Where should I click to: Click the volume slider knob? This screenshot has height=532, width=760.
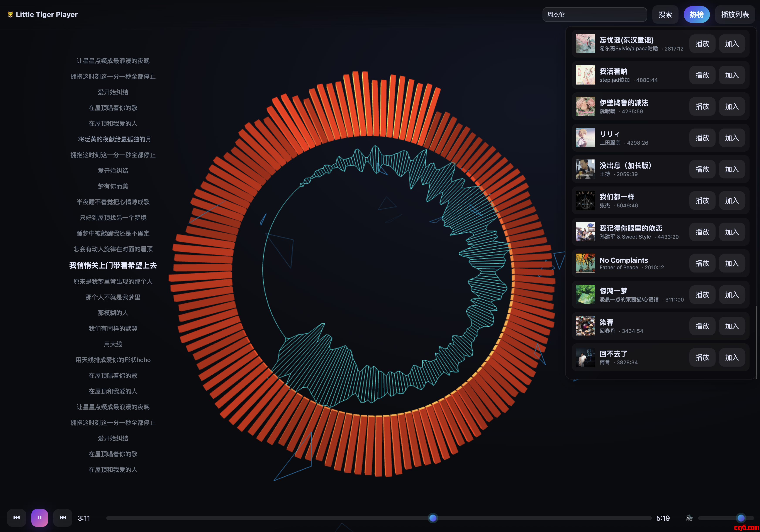coord(741,518)
